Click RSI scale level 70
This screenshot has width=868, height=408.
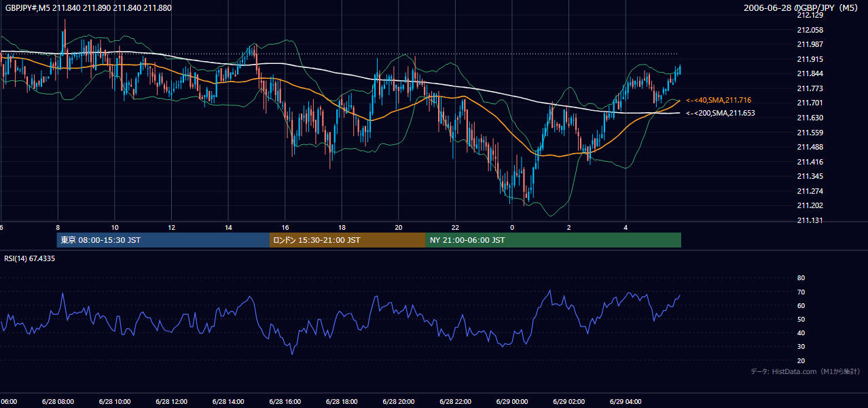coord(801,292)
